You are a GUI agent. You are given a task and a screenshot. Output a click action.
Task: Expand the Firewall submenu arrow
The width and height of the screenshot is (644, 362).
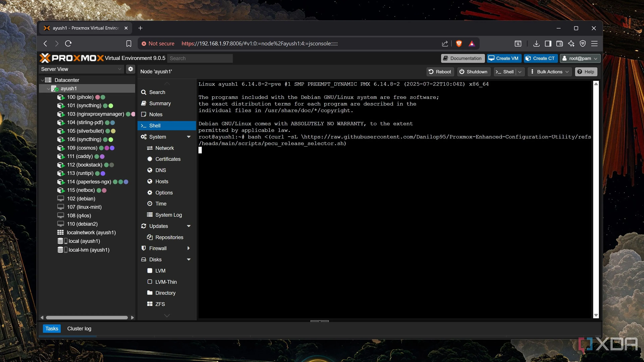[189, 248]
